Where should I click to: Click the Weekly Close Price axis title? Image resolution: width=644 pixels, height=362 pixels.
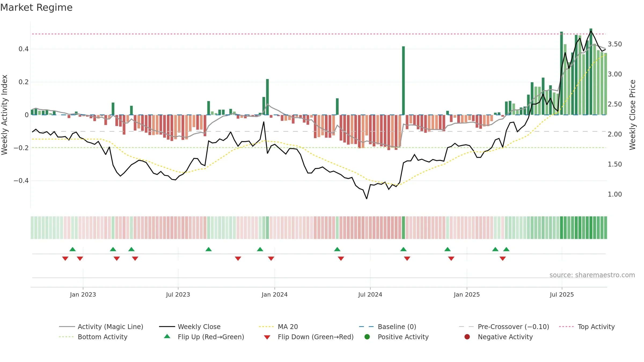click(x=632, y=115)
